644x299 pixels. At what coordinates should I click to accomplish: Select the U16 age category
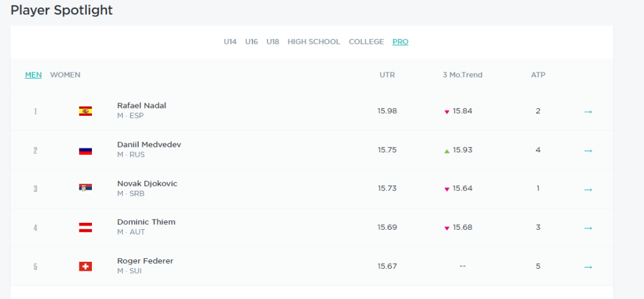[x=251, y=42]
